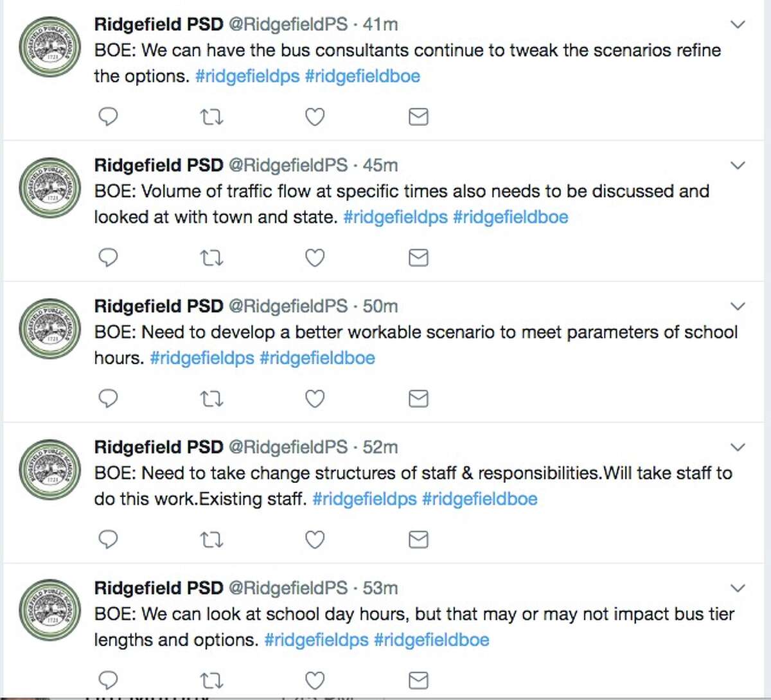Like the 52m staff structures tweet

315,540
